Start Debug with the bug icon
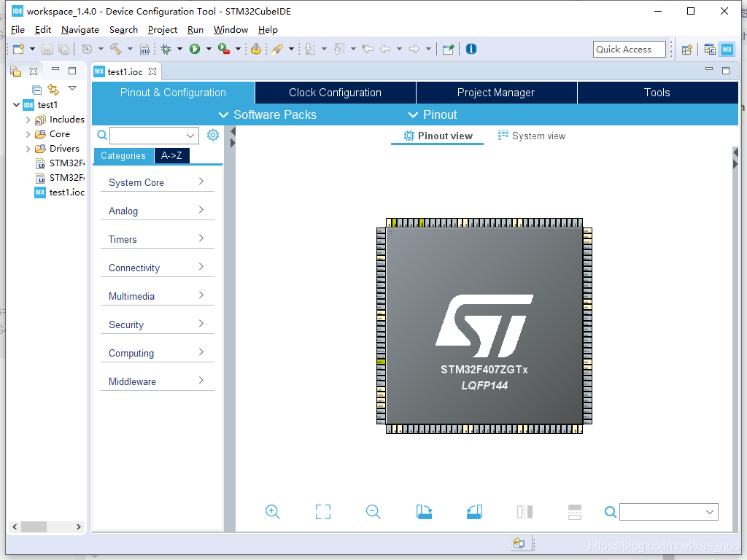This screenshot has height=560, width=747. (166, 49)
